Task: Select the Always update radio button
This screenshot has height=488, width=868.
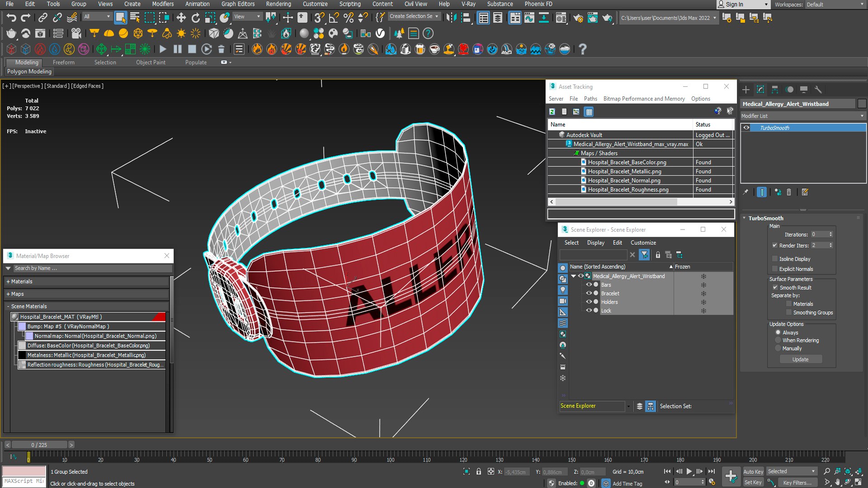Action: click(778, 333)
